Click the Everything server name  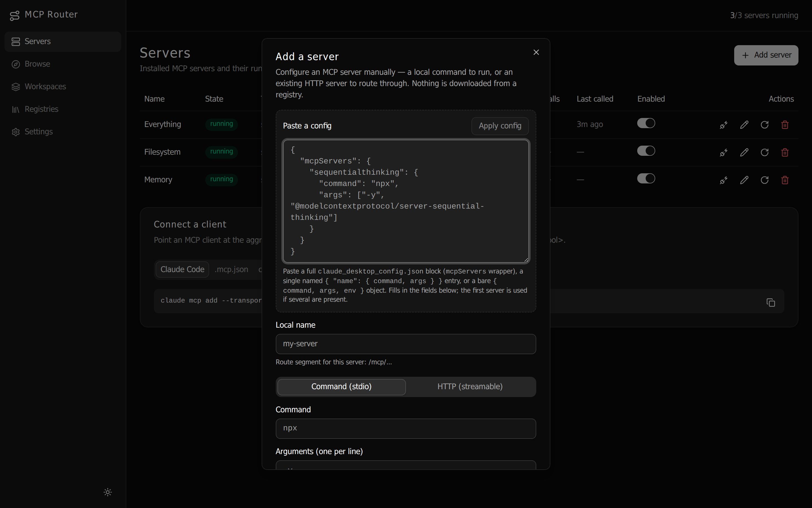[163, 125]
